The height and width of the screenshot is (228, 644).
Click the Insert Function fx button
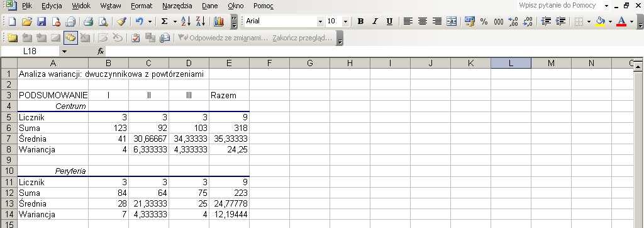click(x=101, y=52)
